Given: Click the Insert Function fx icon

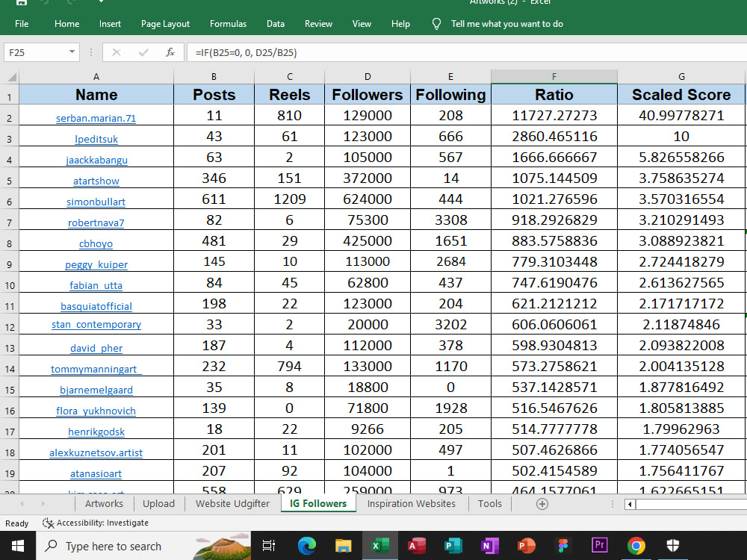Looking at the screenshot, I should [x=170, y=52].
